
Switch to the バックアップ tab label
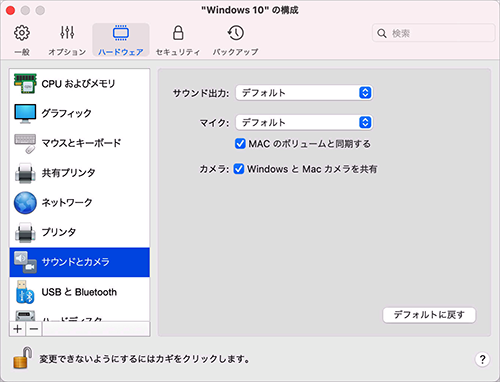pos(236,52)
